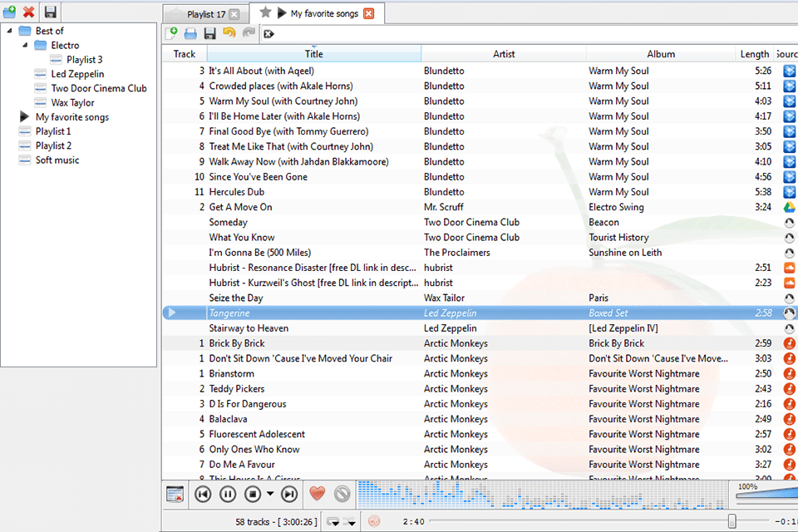This screenshot has width=798, height=532.
Task: Pause the current playback
Action: 228,494
